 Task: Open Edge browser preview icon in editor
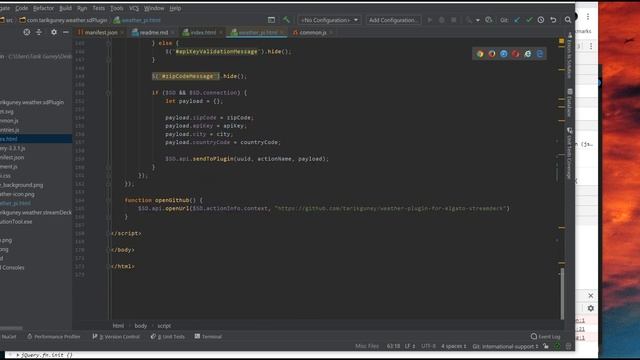coord(540,54)
